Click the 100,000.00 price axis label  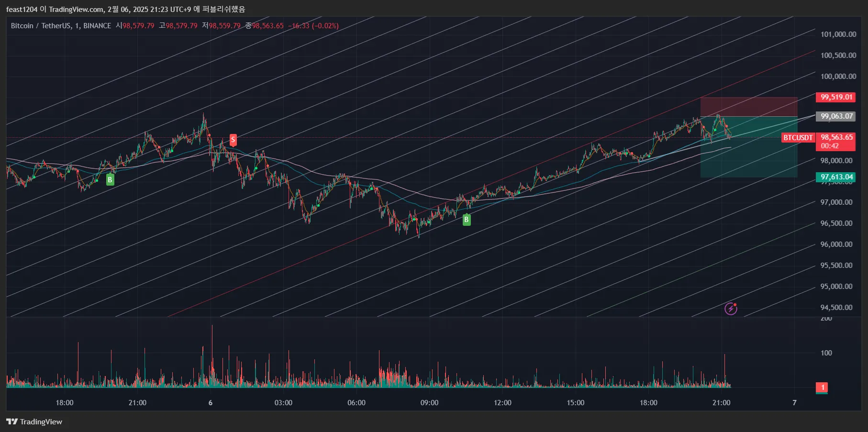838,77
